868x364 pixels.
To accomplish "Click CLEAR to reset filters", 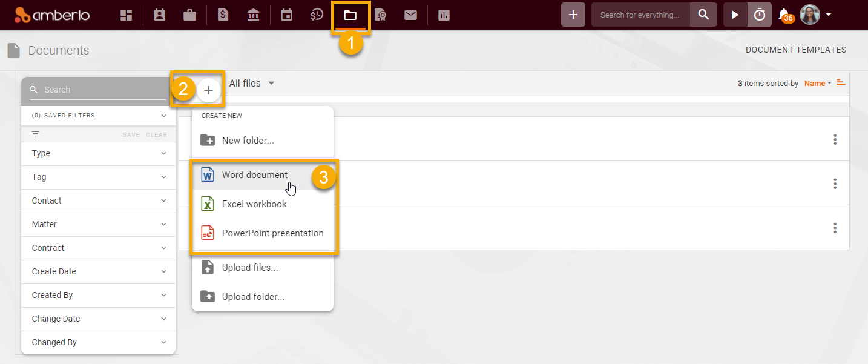I will coord(156,134).
